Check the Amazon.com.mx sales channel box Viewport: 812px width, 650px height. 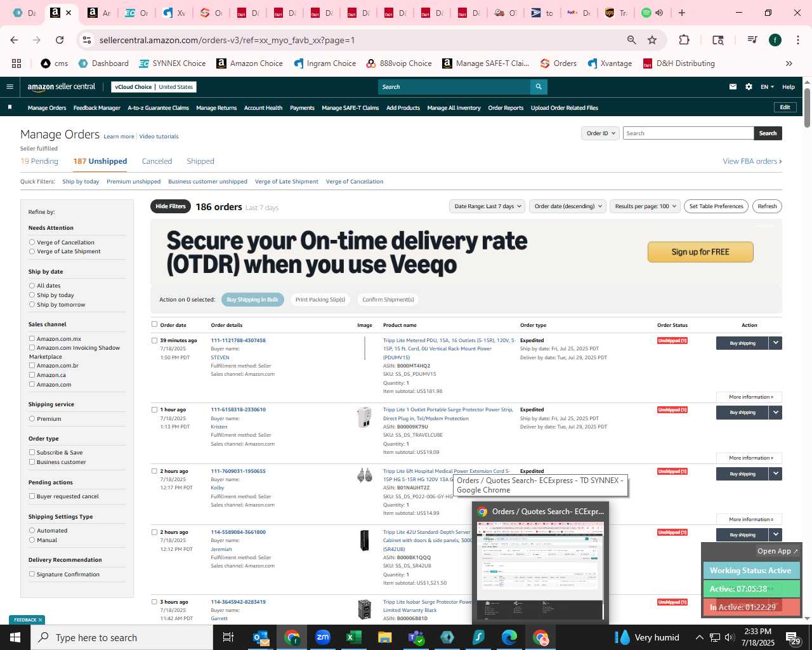32,338
